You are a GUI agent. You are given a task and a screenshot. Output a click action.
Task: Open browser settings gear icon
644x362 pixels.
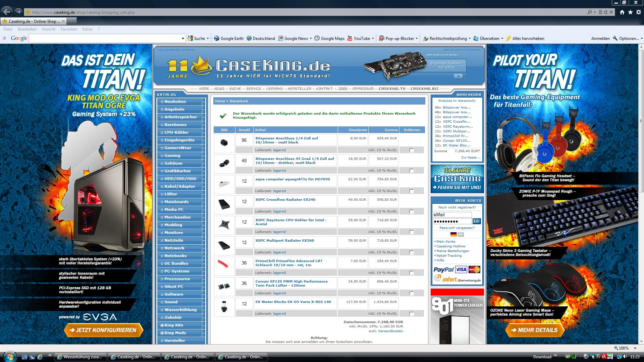click(x=638, y=12)
